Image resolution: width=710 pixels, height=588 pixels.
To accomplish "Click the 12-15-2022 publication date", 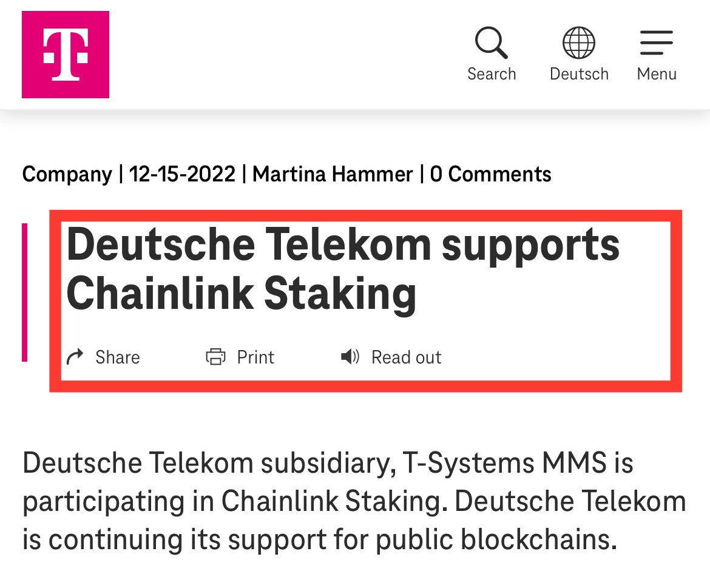I will [182, 174].
